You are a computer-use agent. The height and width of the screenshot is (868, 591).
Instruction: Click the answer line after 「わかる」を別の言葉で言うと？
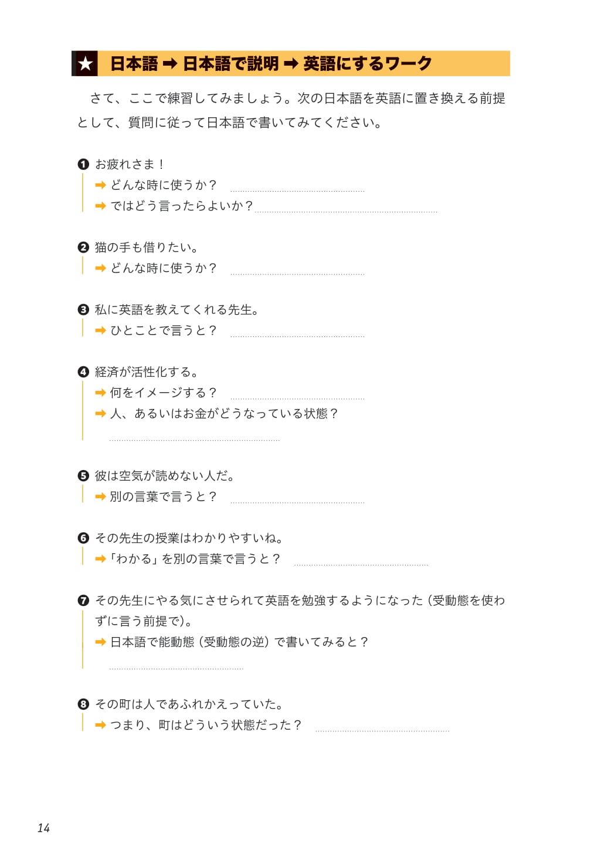tap(361, 565)
